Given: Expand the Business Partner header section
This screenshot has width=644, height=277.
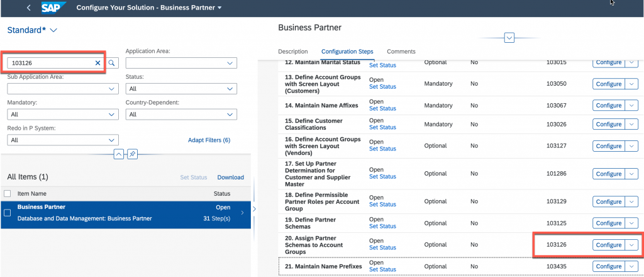Looking at the screenshot, I should pos(509,38).
